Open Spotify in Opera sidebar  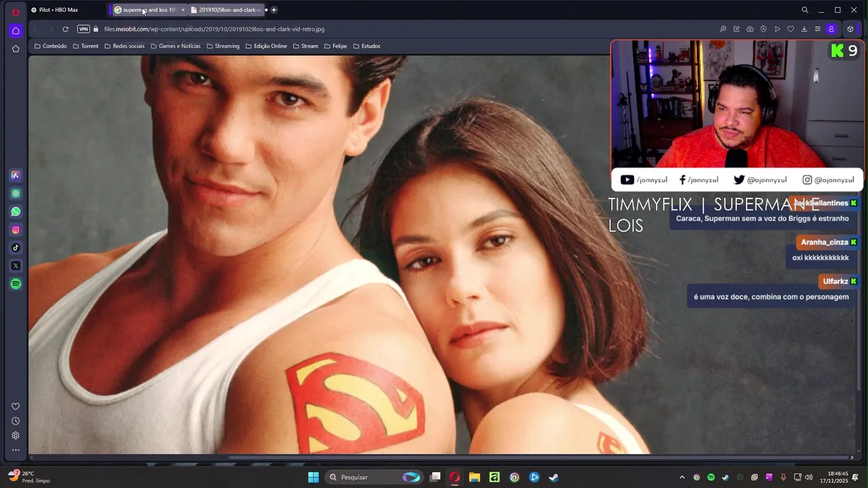pos(16,284)
